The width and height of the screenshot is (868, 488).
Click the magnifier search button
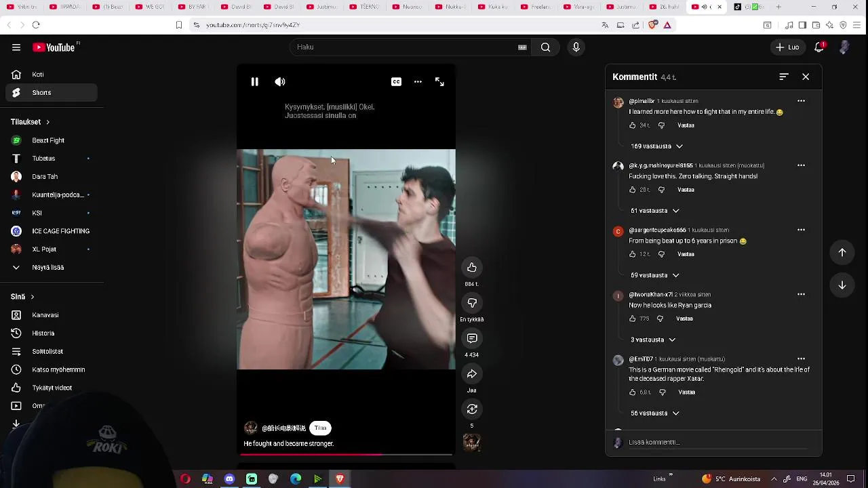click(545, 47)
